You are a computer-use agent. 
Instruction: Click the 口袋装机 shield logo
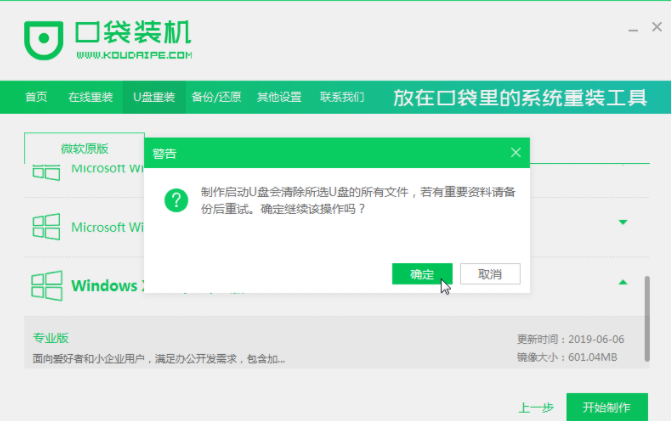click(44, 40)
